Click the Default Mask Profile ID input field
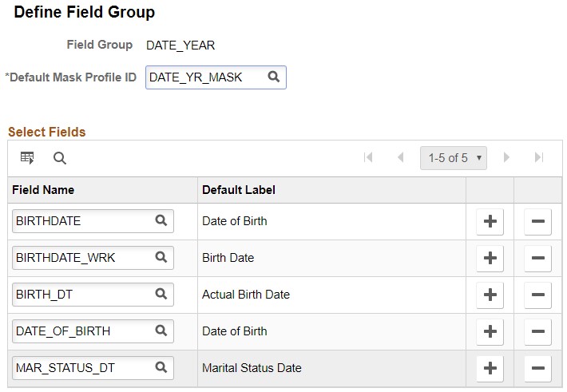This screenshot has height=392, width=567. click(206, 77)
